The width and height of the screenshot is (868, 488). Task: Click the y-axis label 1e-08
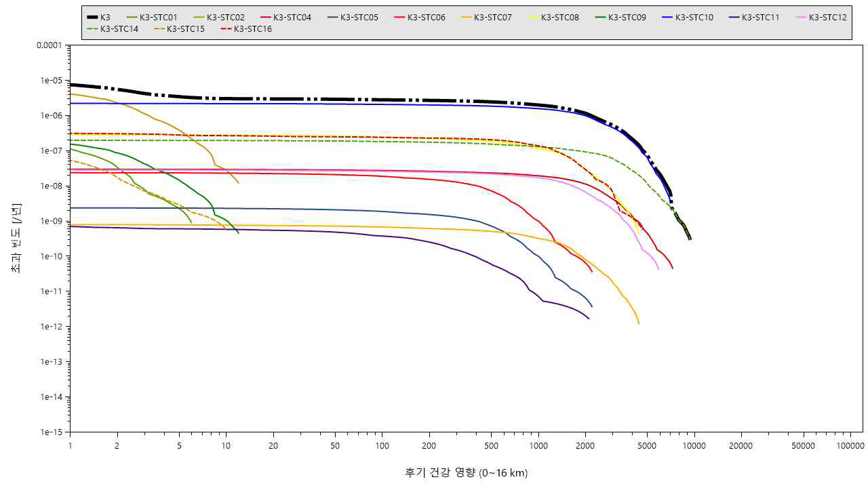pos(52,186)
